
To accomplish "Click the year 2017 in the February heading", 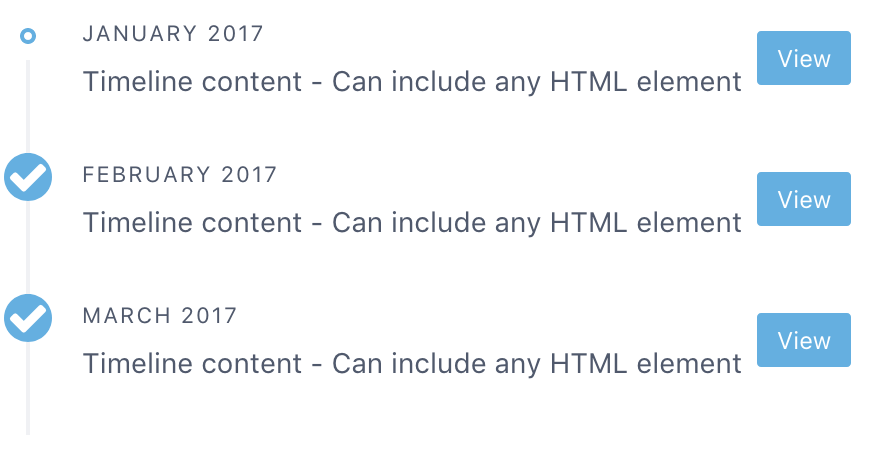I will (249, 175).
